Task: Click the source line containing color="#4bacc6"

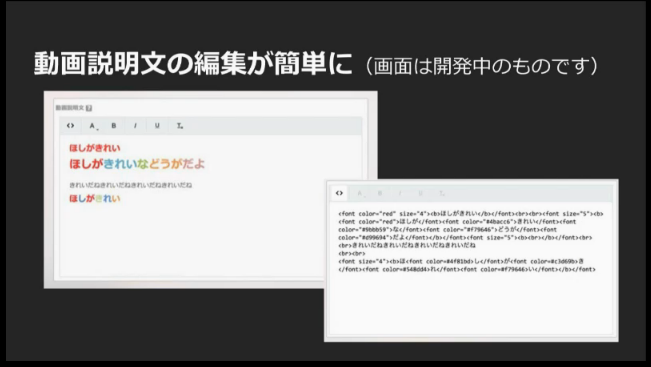Action: pyautogui.click(x=457, y=222)
